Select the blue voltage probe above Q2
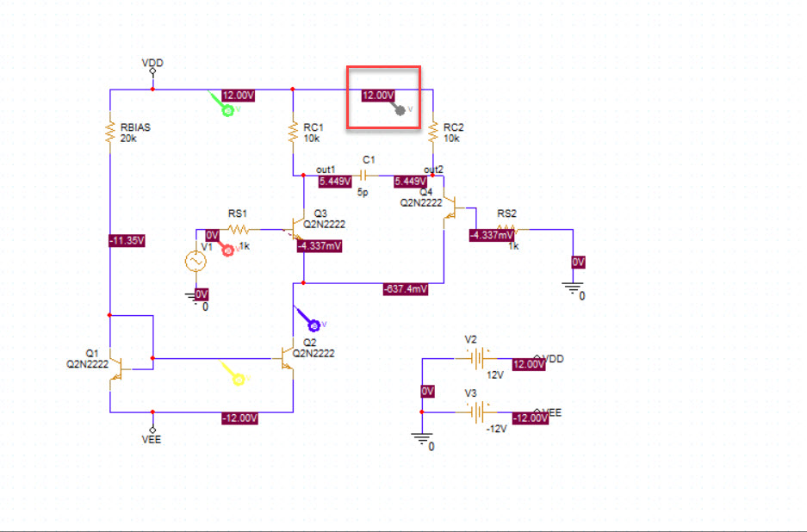Viewport: 807px width, 532px height. (x=313, y=325)
